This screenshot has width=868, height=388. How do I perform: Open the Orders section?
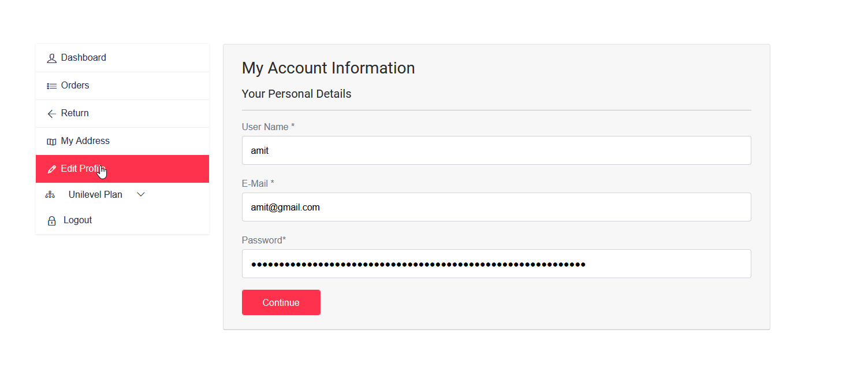(x=74, y=85)
